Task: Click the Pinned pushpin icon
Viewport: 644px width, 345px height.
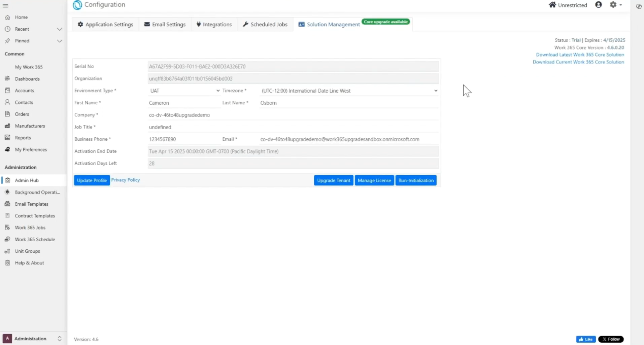Action: pos(7,41)
